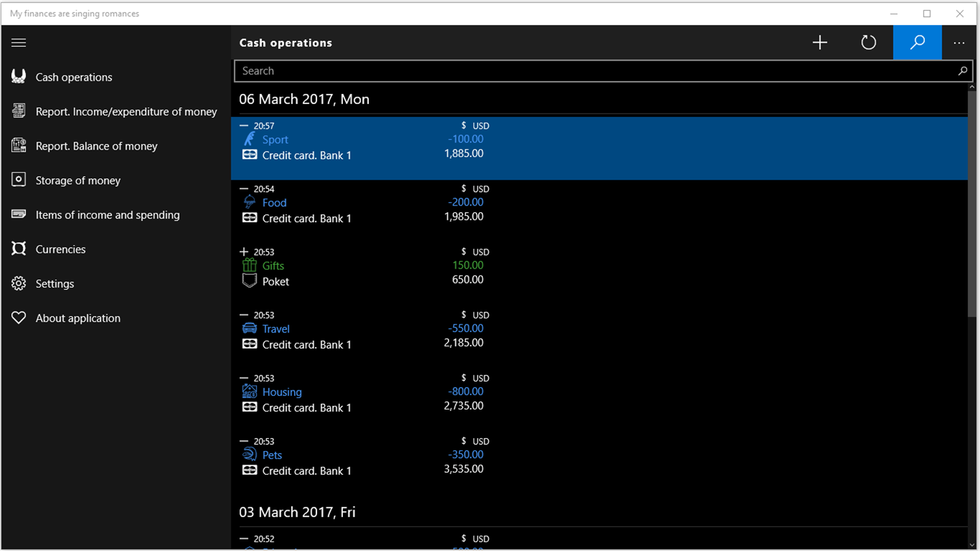
Task: Click the 20:57 timestamp
Action: (x=264, y=126)
